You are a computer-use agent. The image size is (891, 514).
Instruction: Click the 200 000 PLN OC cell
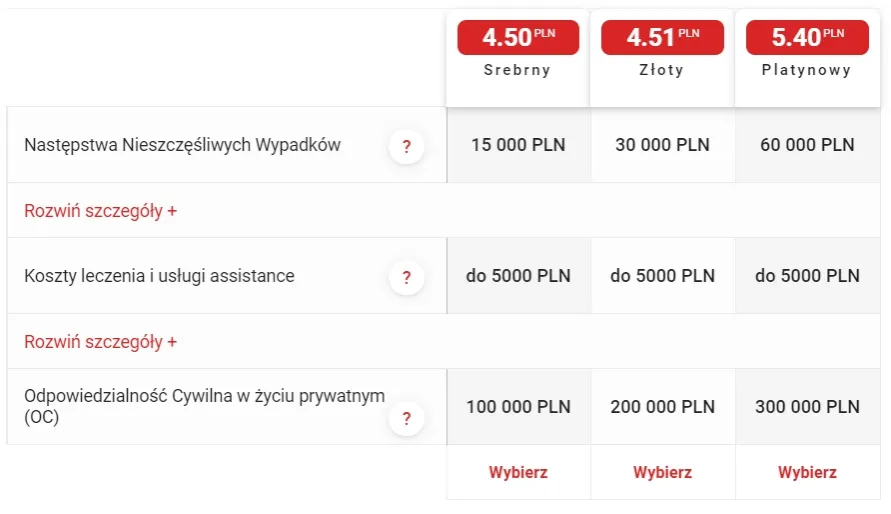(662, 407)
